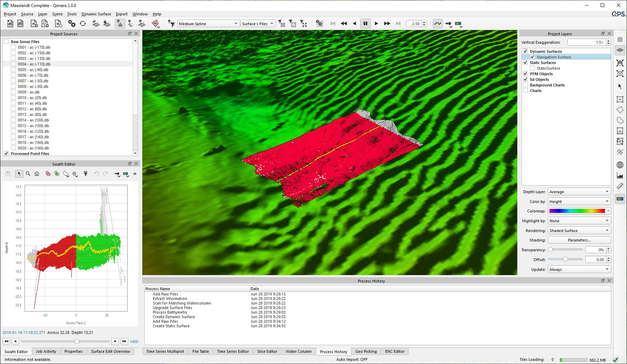627x364 pixels.
Task: Click the grid icon in right sidebar
Action: click(620, 40)
